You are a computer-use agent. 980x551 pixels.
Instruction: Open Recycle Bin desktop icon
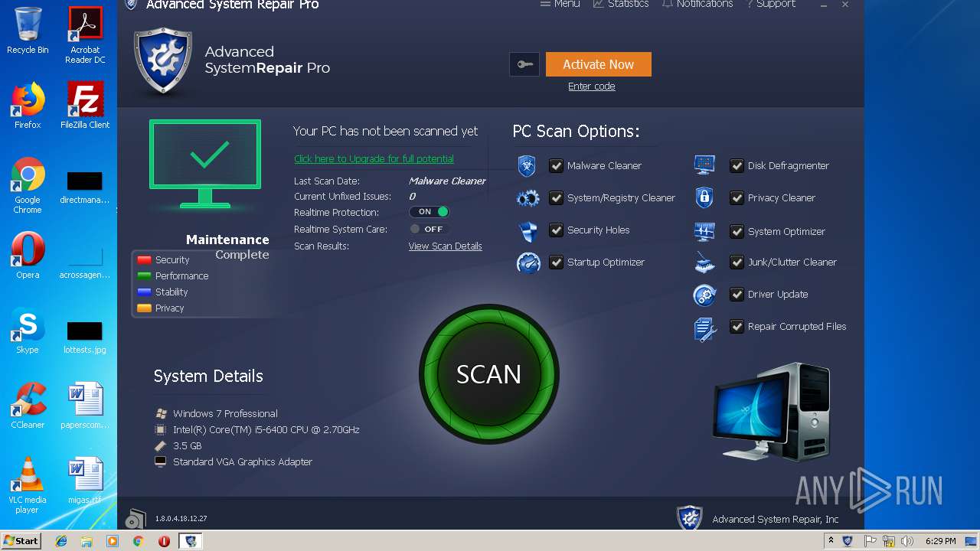coord(28,31)
